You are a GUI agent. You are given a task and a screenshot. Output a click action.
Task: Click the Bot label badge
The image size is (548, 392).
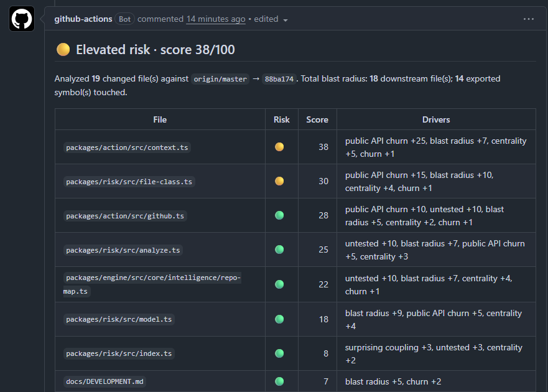[125, 19]
